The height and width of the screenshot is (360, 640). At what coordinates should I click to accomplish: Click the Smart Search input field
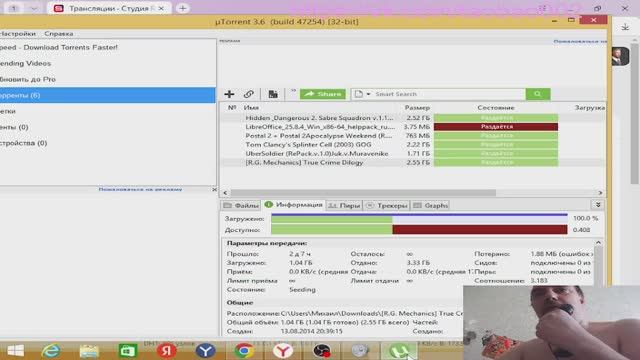[449, 94]
